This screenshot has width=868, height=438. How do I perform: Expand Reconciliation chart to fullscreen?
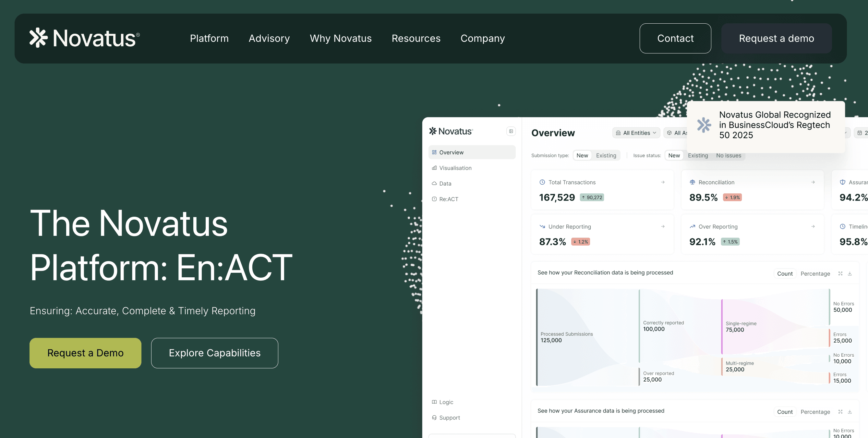[x=840, y=274]
